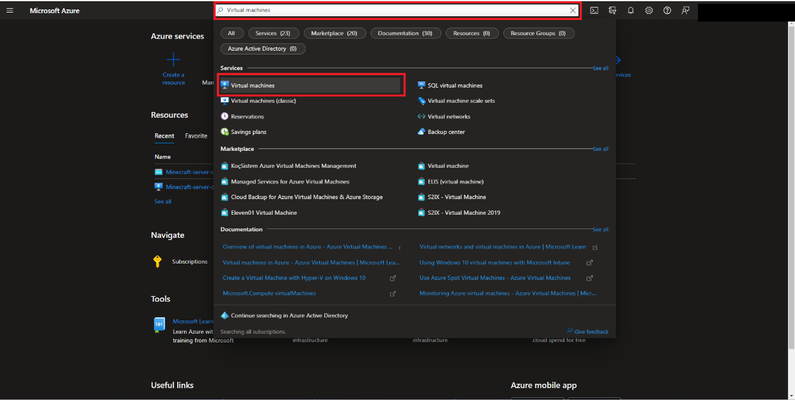Viewport: 795px width, 400px height.
Task: Click See all under Resources list
Action: coord(163,201)
